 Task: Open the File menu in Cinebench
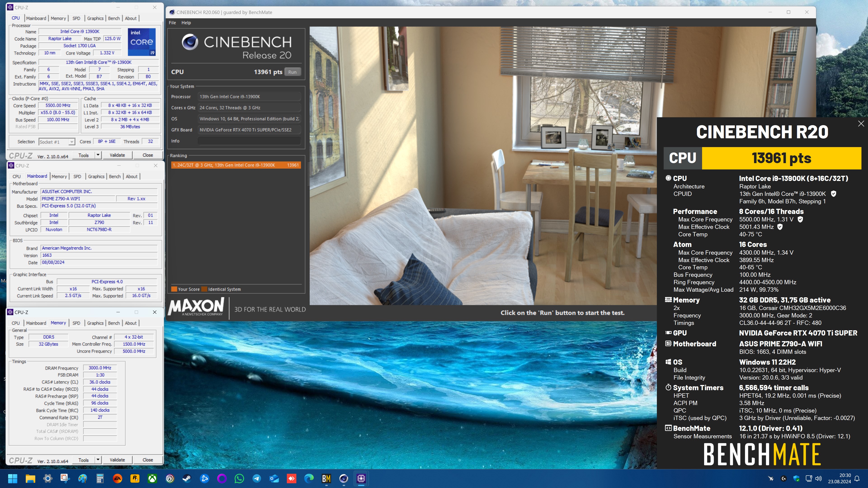coord(172,23)
